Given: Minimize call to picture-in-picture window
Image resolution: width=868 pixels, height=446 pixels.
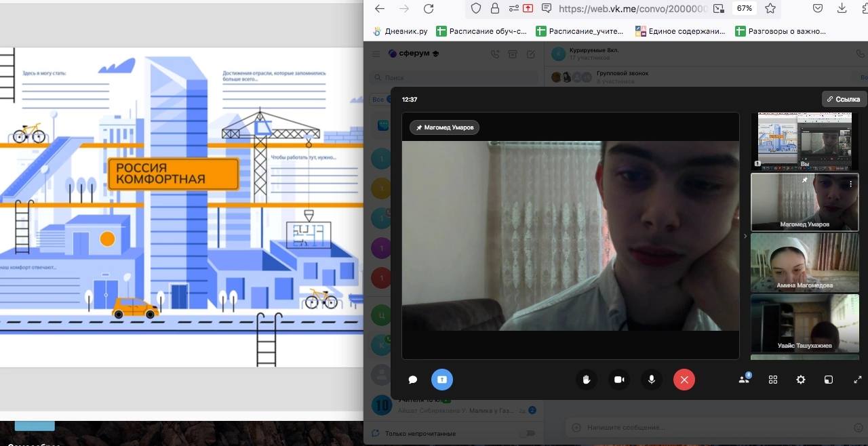Looking at the screenshot, I should tap(829, 380).
